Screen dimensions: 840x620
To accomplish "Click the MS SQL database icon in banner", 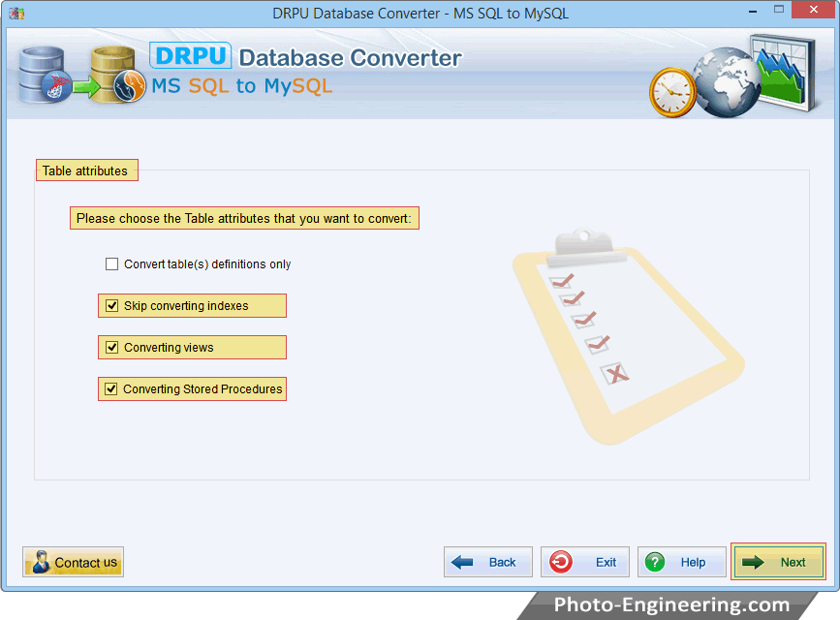I will [x=45, y=75].
